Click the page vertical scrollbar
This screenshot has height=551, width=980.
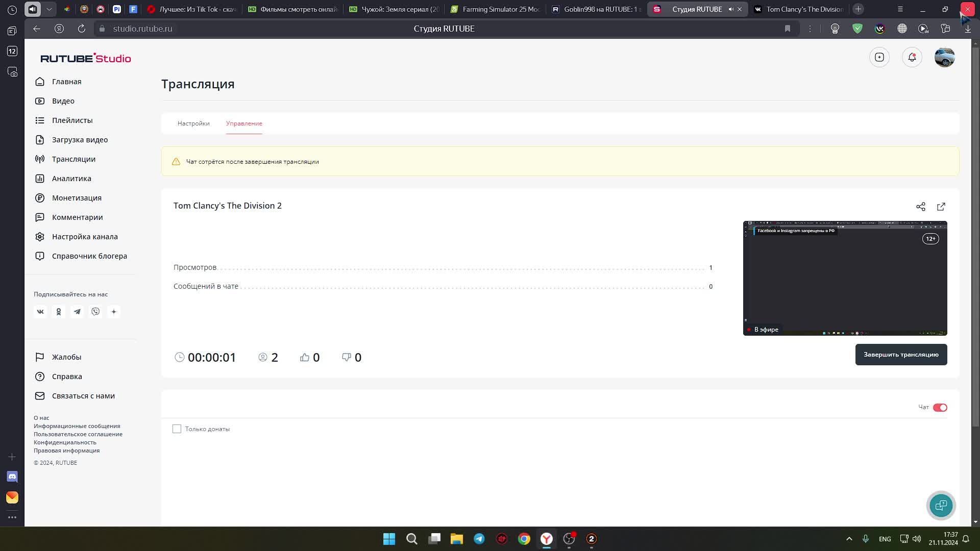coord(975,236)
